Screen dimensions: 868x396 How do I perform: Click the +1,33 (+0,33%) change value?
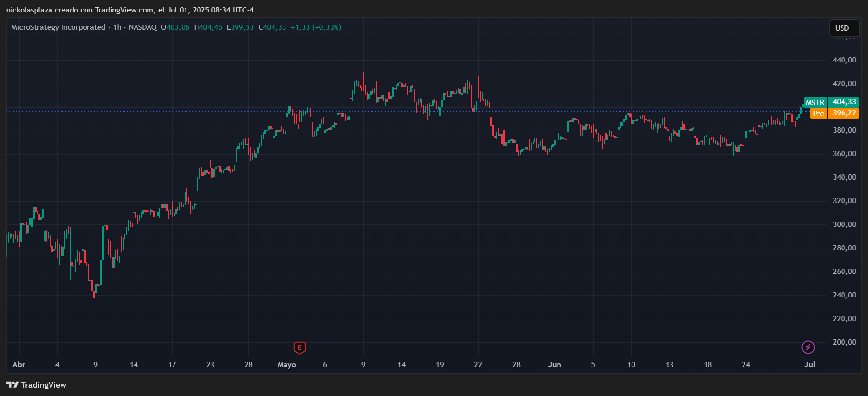[x=316, y=27]
